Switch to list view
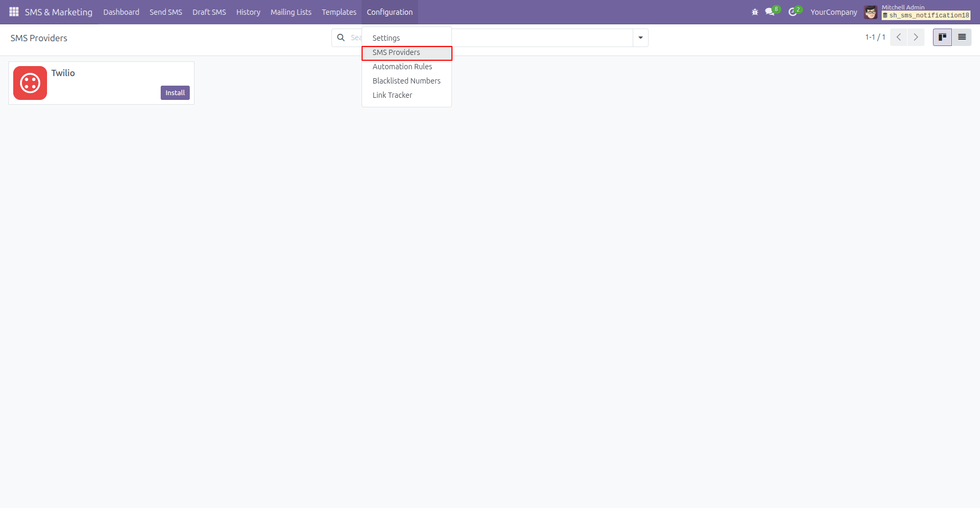This screenshot has height=508, width=980. point(962,38)
